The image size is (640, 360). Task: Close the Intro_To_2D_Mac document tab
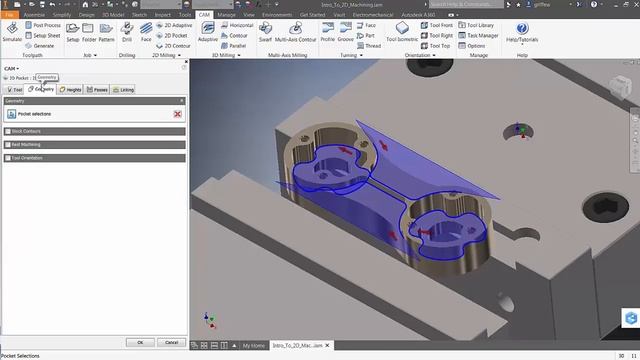point(327,345)
